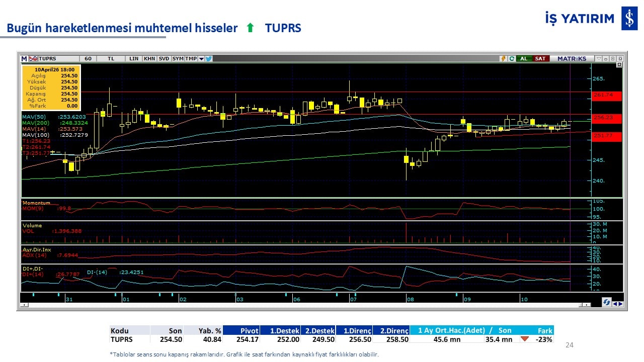Click the chart type icon beside TUPRS
Screen dimensions: 644x362
[x=33, y=58]
